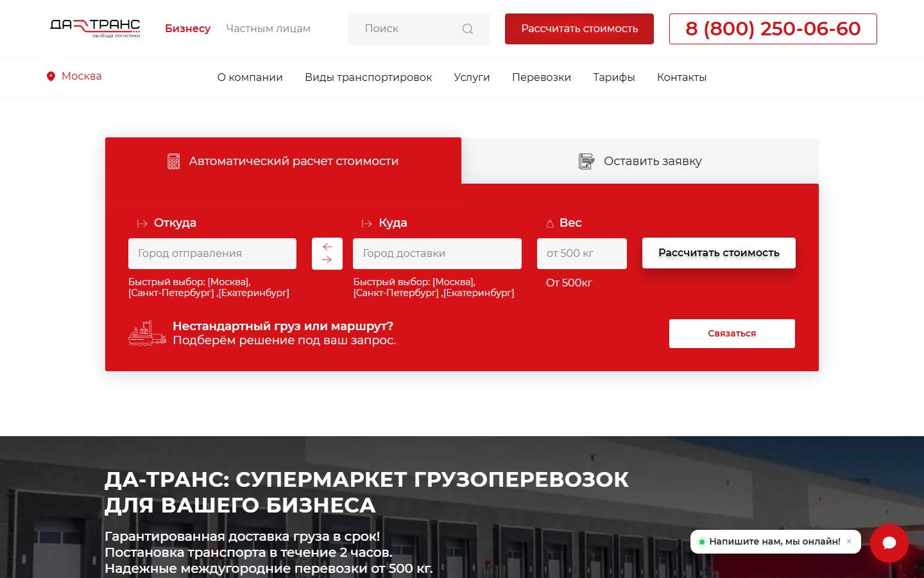Swap departure and destination cities arrows
The height and width of the screenshot is (578, 924).
tap(327, 254)
